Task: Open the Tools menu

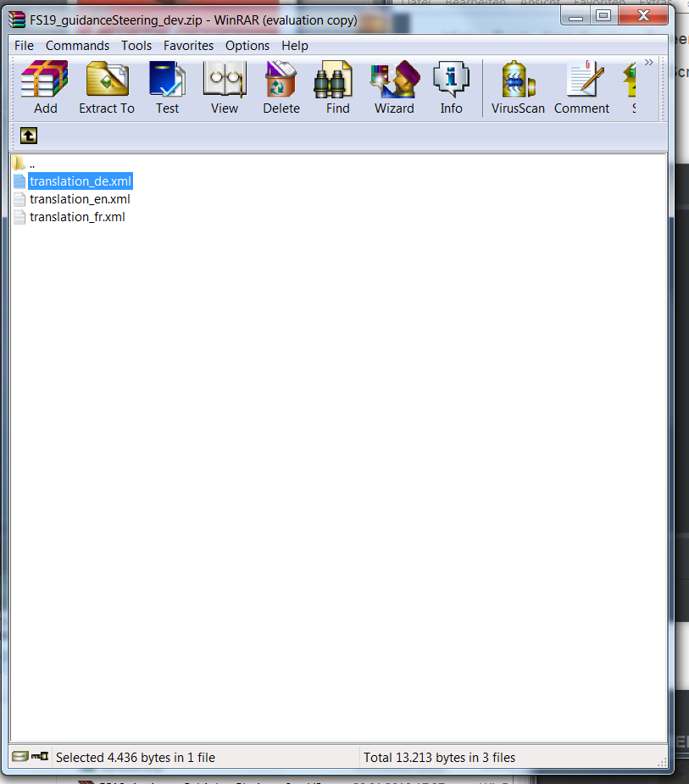Action: [x=136, y=46]
